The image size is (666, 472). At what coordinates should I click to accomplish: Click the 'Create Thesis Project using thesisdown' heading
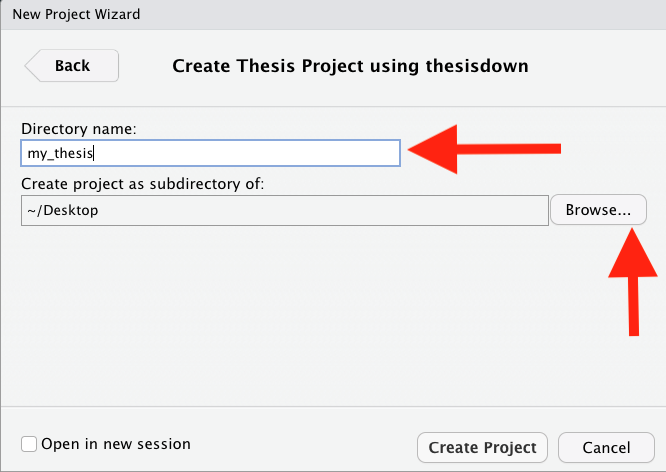(350, 66)
